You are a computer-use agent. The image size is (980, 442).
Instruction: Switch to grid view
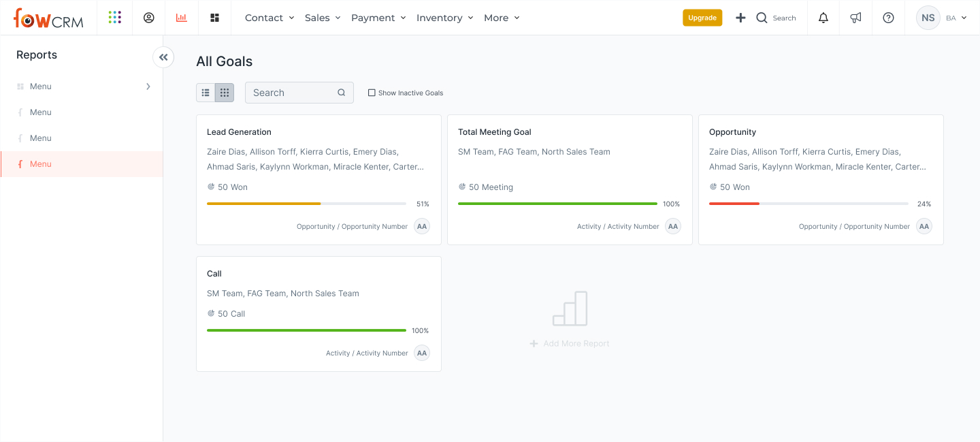(225, 93)
